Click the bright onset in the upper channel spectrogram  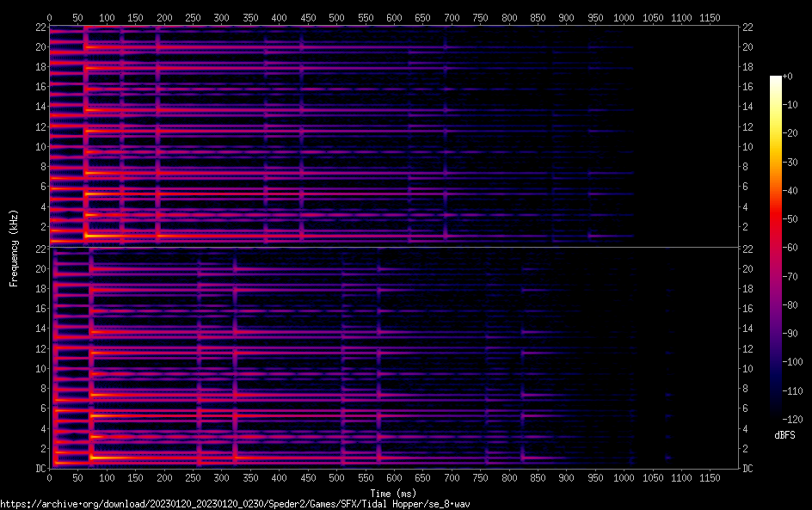(x=85, y=234)
